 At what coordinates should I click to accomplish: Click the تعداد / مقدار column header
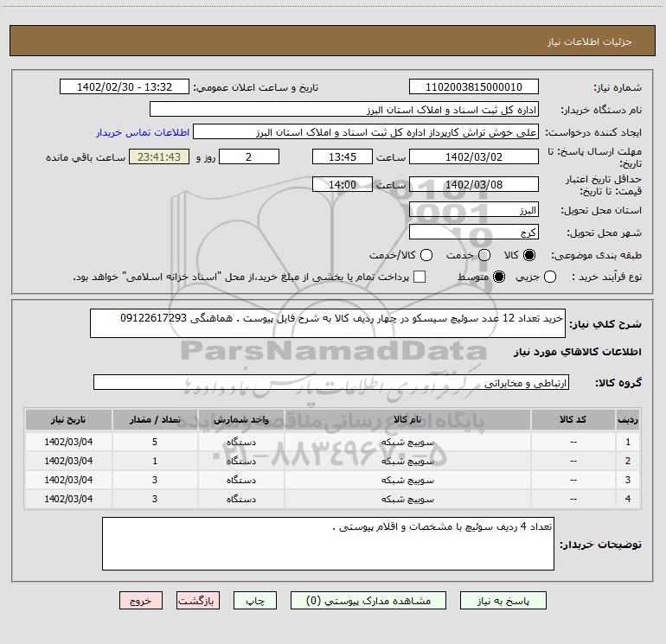click(155, 420)
